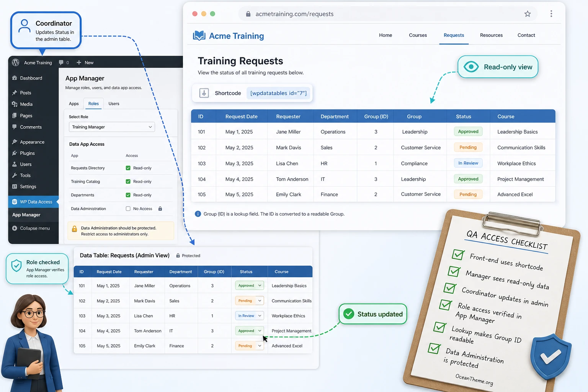The height and width of the screenshot is (392, 588).
Task: Open status dropdown for request 101
Action: [x=250, y=286]
